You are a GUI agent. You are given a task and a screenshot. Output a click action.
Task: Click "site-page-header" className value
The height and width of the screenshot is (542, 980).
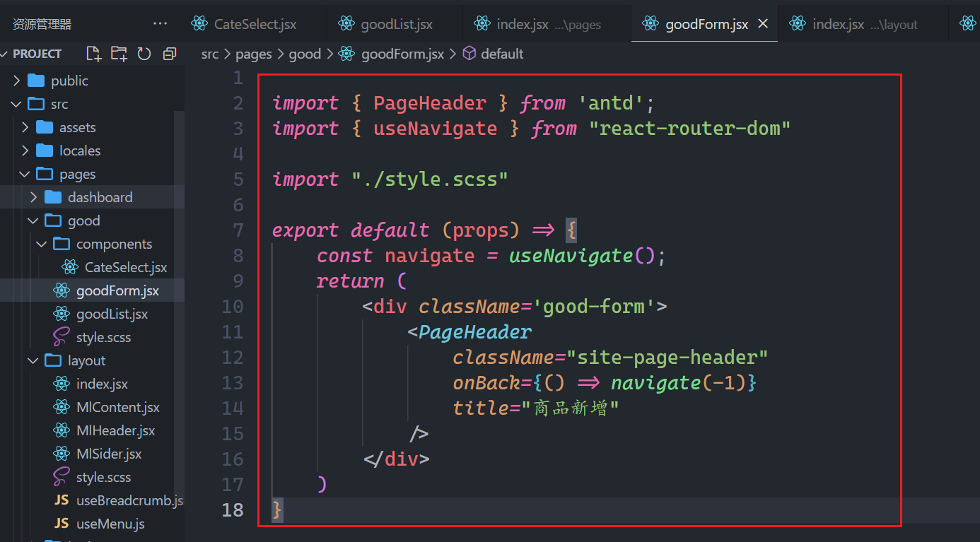pos(667,358)
